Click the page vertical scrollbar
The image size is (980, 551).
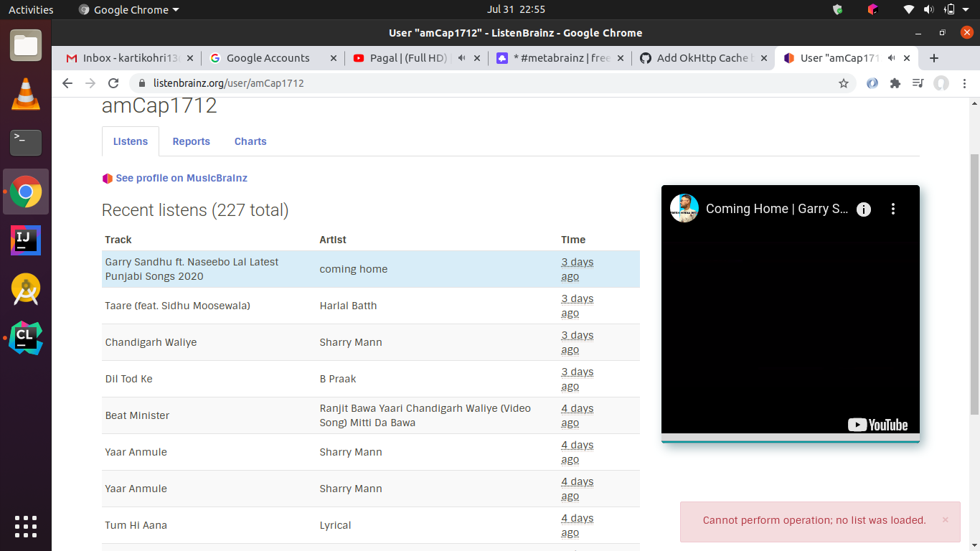(974, 284)
